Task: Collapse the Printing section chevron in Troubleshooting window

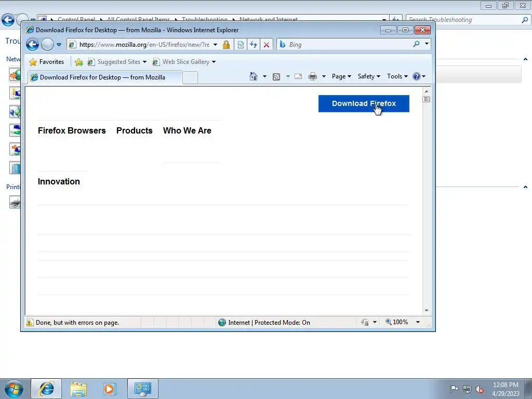Action: [525, 187]
